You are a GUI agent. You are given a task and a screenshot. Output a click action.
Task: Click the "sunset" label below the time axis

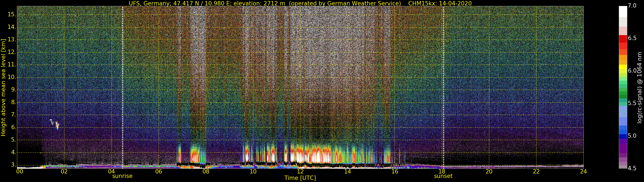(443, 176)
